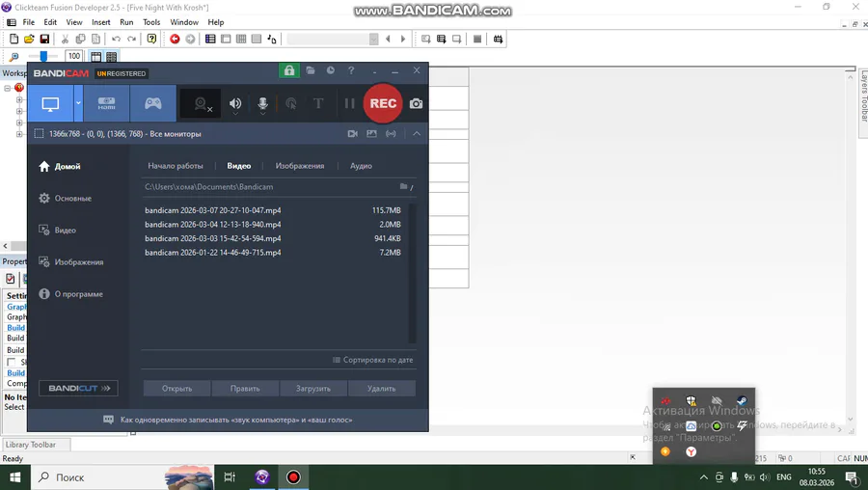Toggle the webcam overlay icon in Bandicam

point(201,103)
